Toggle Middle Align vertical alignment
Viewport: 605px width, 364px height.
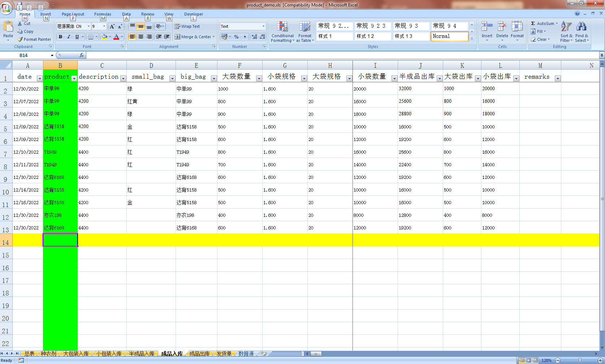click(x=141, y=26)
